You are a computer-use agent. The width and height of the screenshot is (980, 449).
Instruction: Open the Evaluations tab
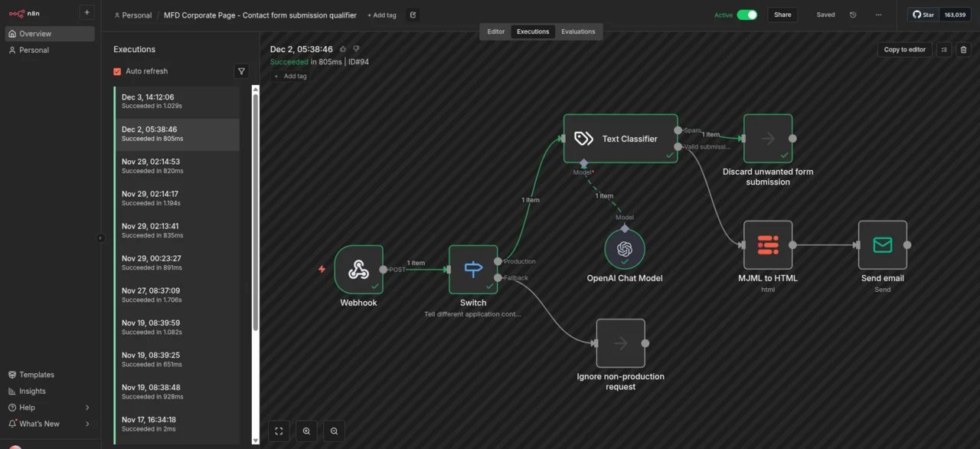(x=578, y=31)
